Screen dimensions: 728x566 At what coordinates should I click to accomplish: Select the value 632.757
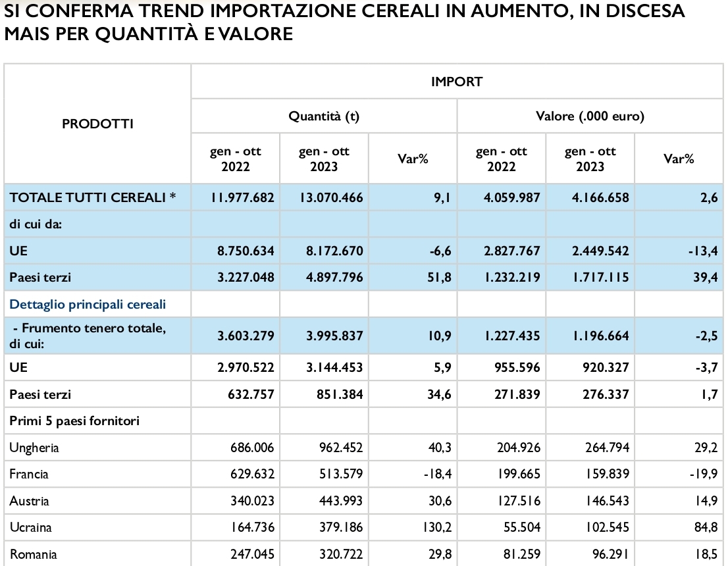click(251, 395)
